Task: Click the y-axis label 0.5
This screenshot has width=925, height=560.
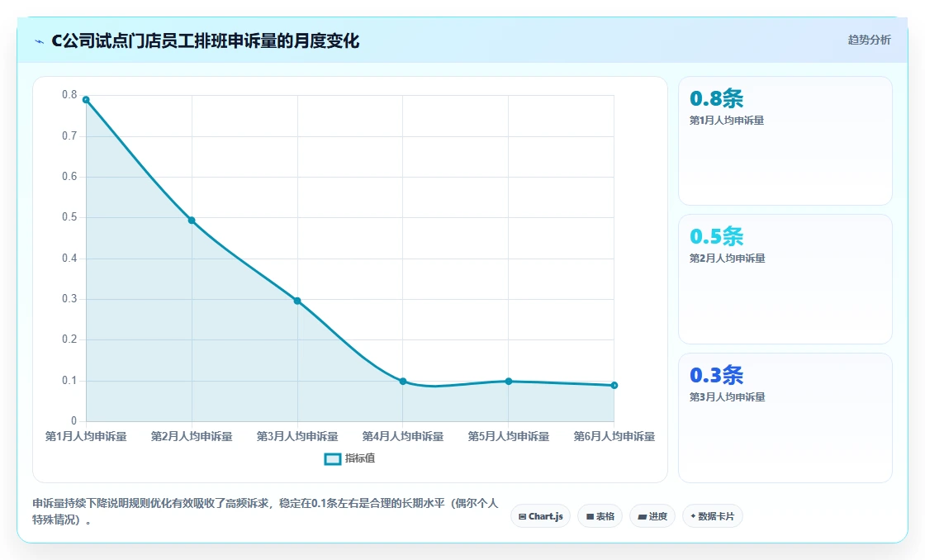Action: coord(69,217)
